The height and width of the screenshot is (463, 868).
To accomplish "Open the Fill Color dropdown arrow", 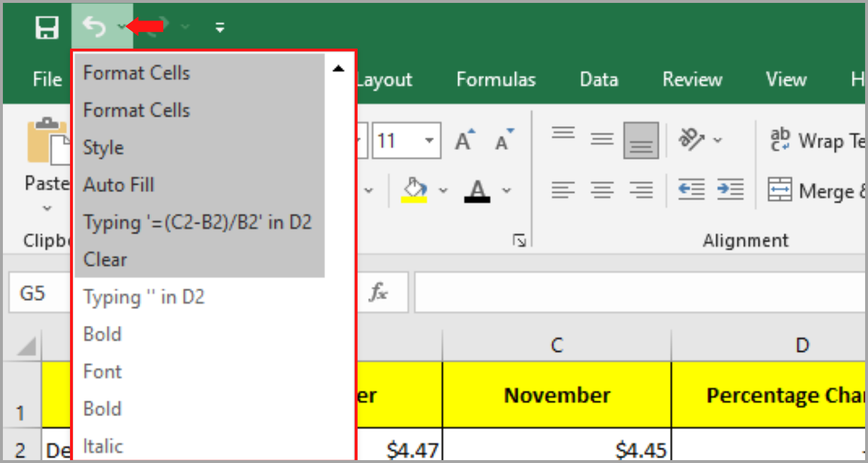I will point(443,190).
